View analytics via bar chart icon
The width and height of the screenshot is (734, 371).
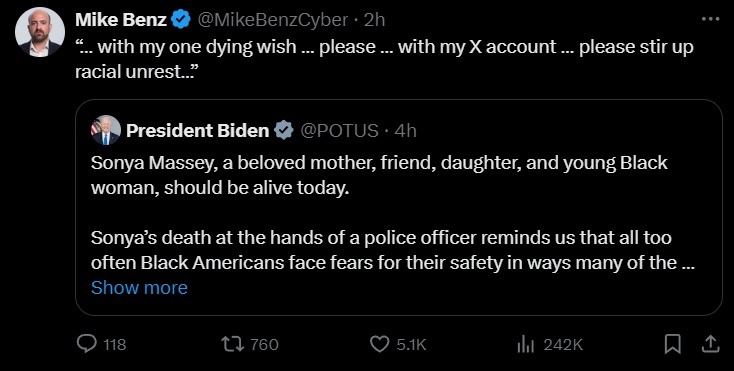[524, 345]
